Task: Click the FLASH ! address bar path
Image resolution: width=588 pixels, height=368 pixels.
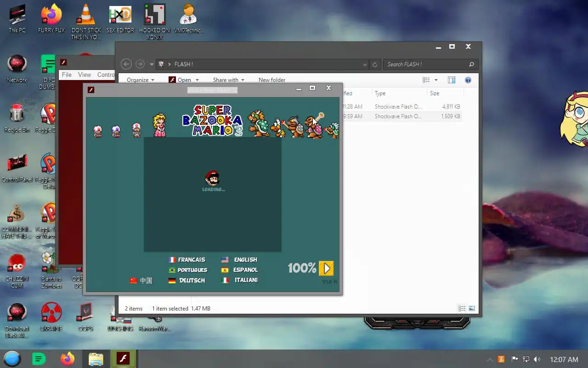Action: coord(183,64)
